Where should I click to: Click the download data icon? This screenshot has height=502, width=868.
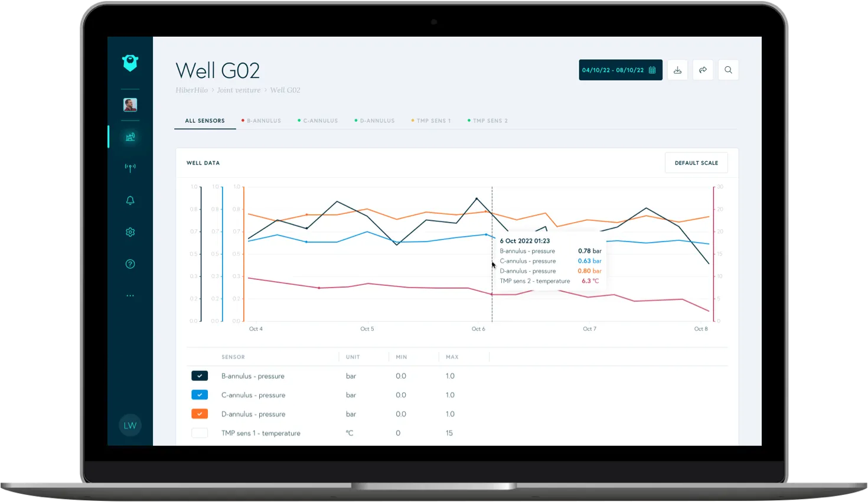tap(677, 70)
